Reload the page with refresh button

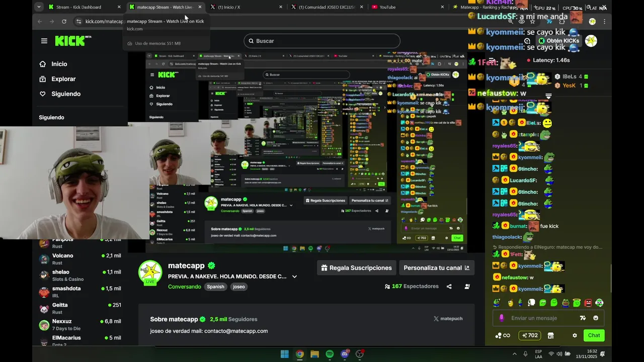click(64, 21)
